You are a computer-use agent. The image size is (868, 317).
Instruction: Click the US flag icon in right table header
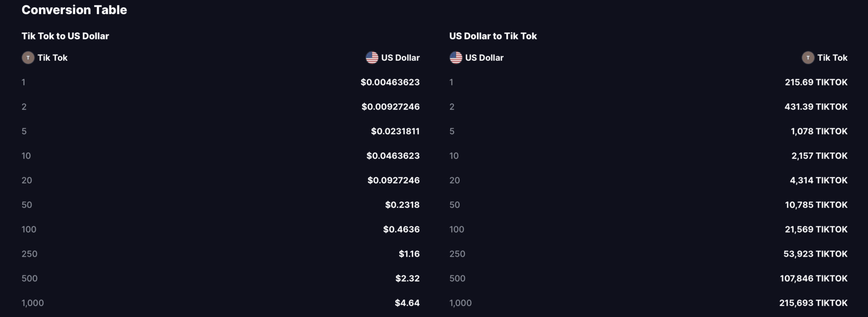coord(456,58)
